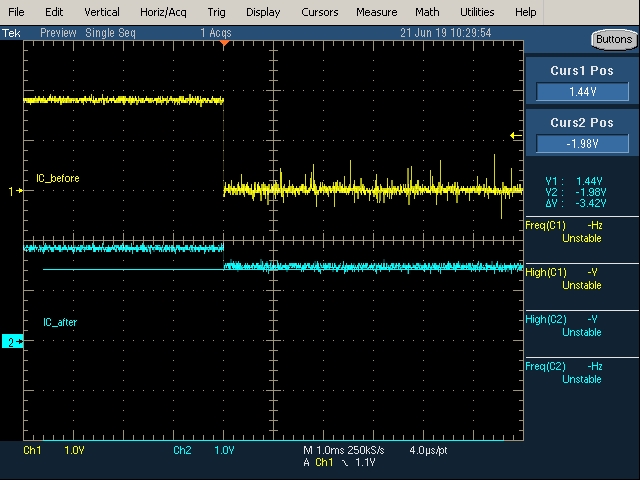Open the Horiz/Acq menu
The height and width of the screenshot is (480, 640).
click(163, 12)
